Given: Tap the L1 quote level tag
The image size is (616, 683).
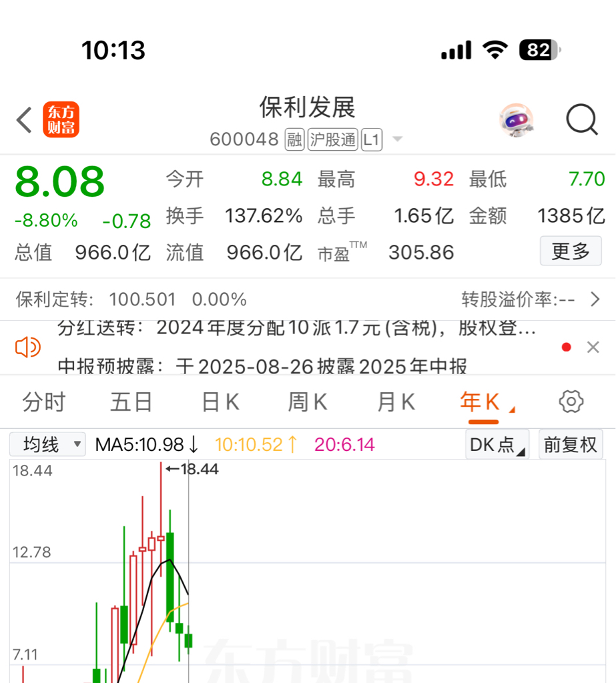Looking at the screenshot, I should coord(372,139).
